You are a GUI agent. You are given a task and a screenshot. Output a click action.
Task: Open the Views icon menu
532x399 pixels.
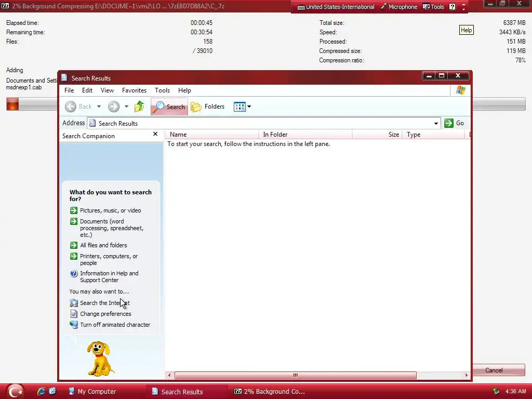[240, 107]
